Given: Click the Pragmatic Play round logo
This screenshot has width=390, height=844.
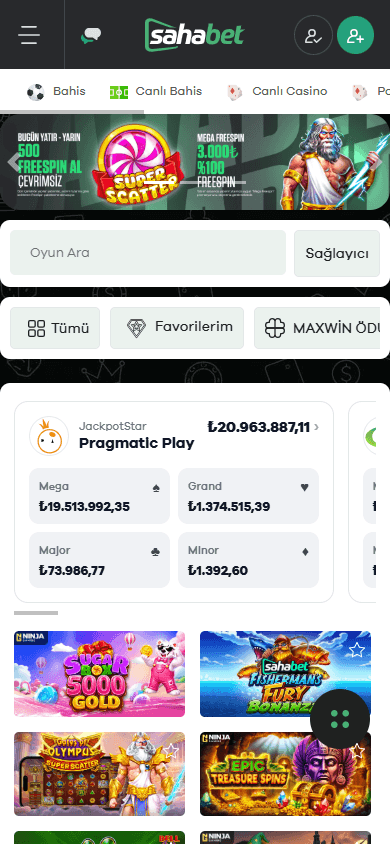Looking at the screenshot, I should 49,436.
